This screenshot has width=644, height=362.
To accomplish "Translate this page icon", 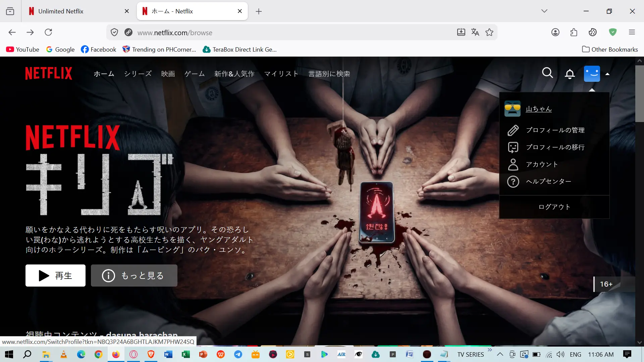I will 475,32.
